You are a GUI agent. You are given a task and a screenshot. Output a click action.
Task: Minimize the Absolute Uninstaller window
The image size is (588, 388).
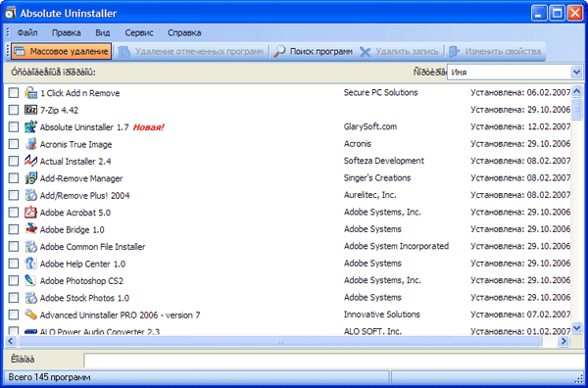(539, 13)
